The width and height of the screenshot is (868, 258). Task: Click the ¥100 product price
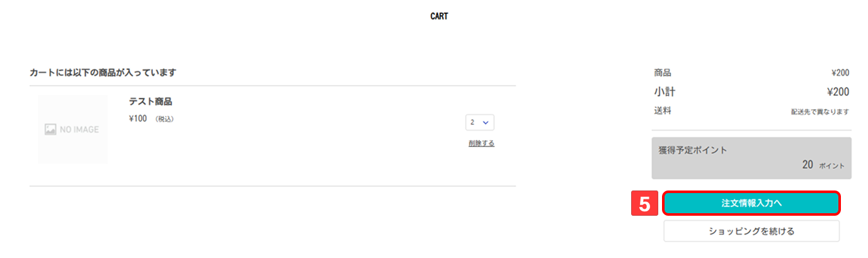(x=137, y=118)
